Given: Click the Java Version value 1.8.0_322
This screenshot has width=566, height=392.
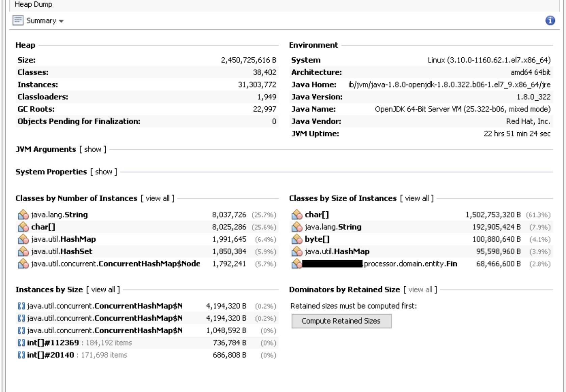Looking at the screenshot, I should point(533,97).
